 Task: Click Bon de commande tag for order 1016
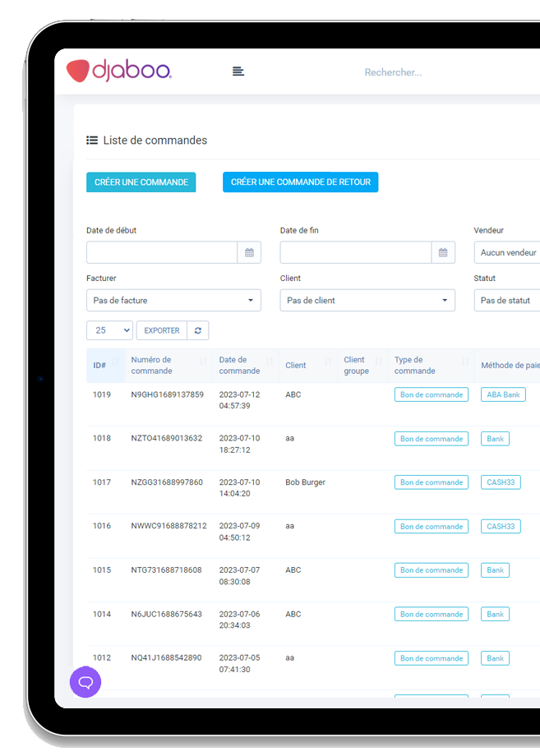(431, 527)
